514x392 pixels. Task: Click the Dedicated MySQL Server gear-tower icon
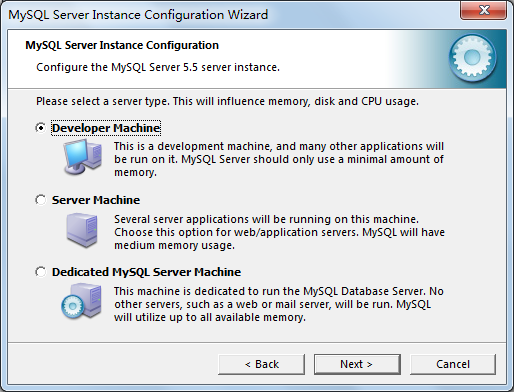coord(81,301)
